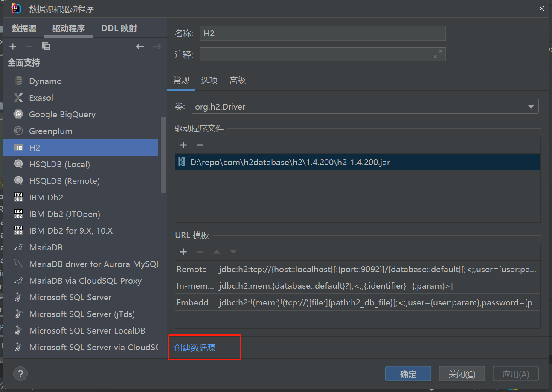Select the Embedded URL template name
552x392 pixels.
196,302
